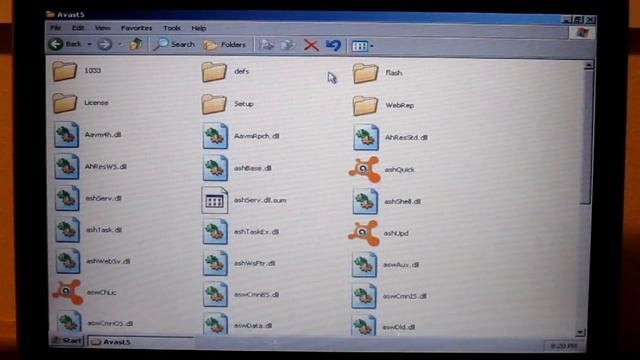Open the Help menu
This screenshot has height=360, width=640.
tap(199, 28)
